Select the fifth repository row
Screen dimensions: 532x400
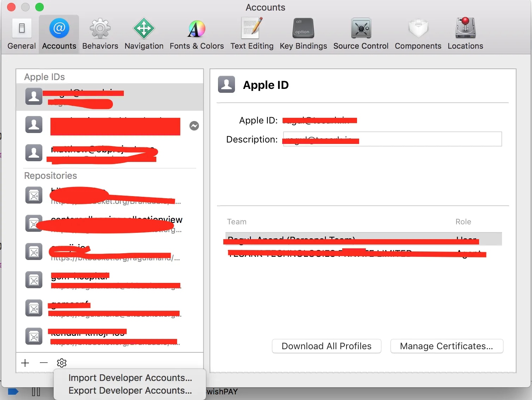(110, 309)
